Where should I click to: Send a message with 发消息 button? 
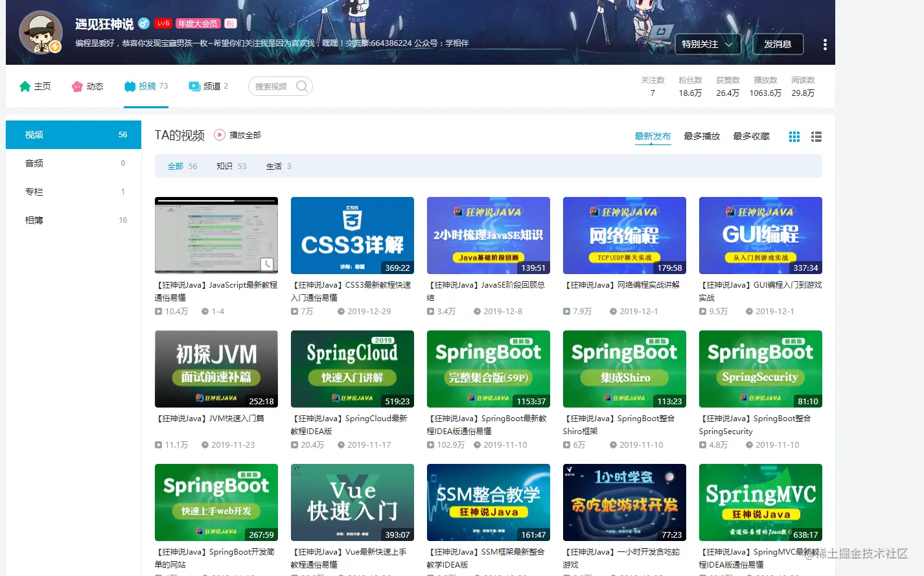pos(778,44)
